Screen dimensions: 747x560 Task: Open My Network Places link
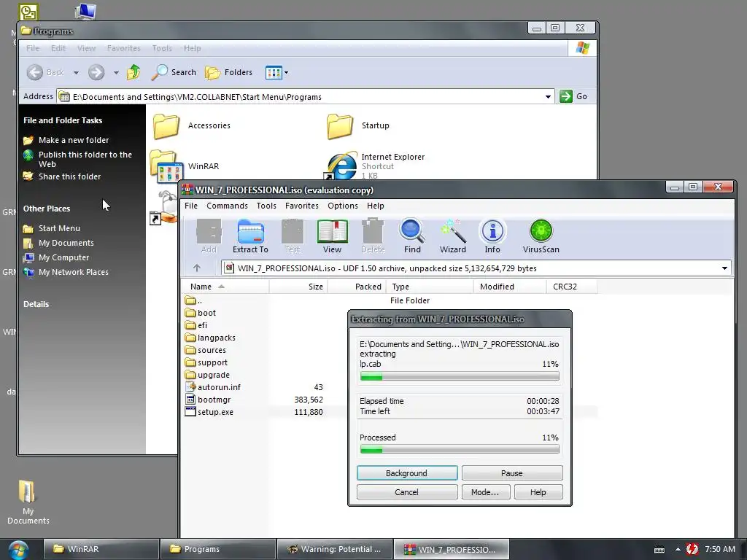click(74, 273)
